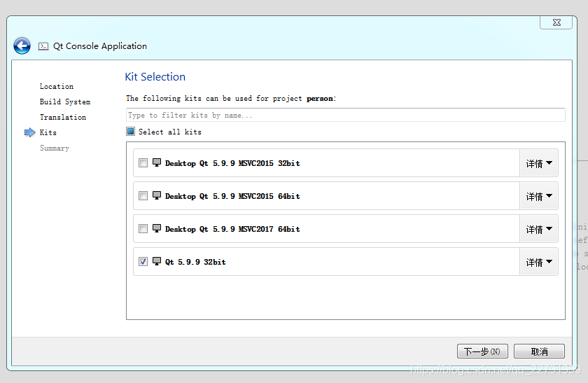Click the Desktop Qt 5.9.9 MSVC2015 32bit label
Screen dimensions: 588x383
point(232,163)
